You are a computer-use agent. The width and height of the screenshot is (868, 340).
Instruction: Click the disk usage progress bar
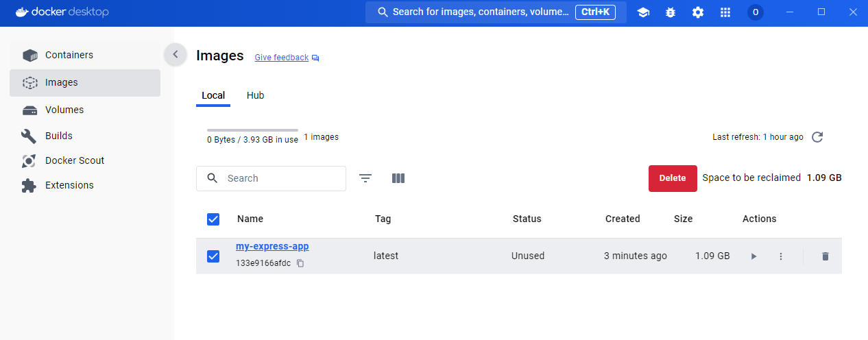click(252, 130)
